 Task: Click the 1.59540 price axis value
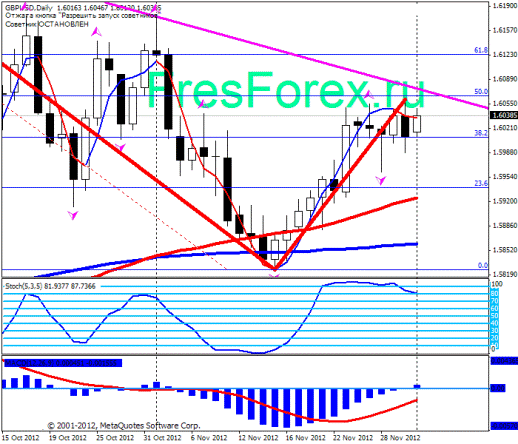pos(505,177)
